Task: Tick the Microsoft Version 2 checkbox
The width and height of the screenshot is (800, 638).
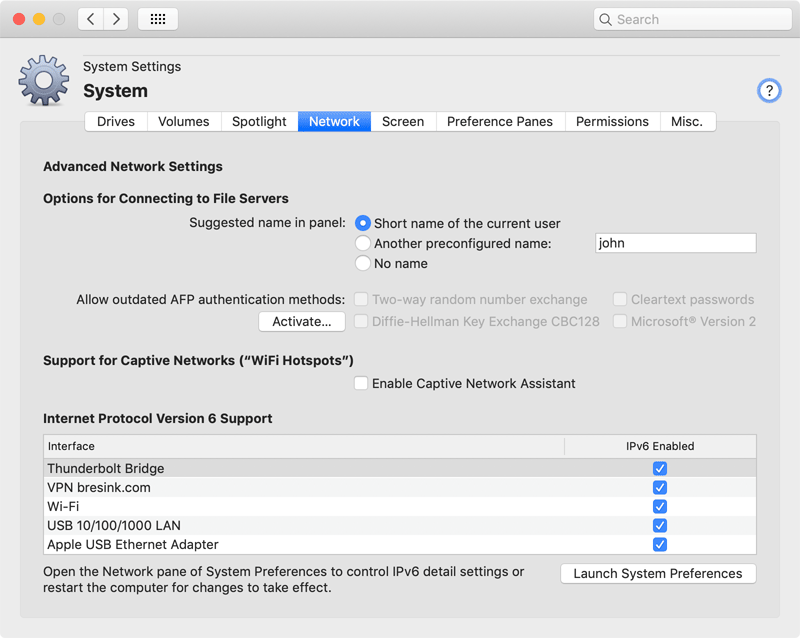Action: point(620,321)
